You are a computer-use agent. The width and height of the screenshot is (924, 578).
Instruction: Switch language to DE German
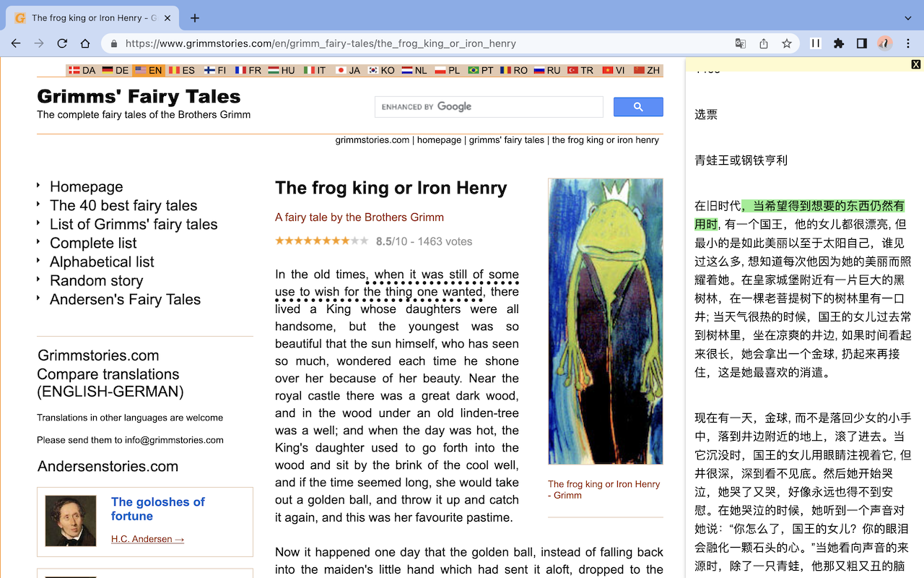click(x=115, y=70)
